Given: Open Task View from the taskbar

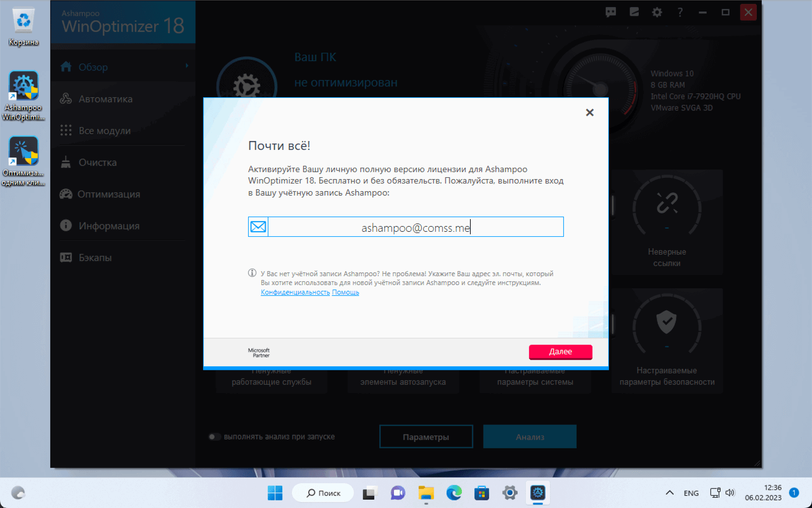Looking at the screenshot, I should coord(369,493).
